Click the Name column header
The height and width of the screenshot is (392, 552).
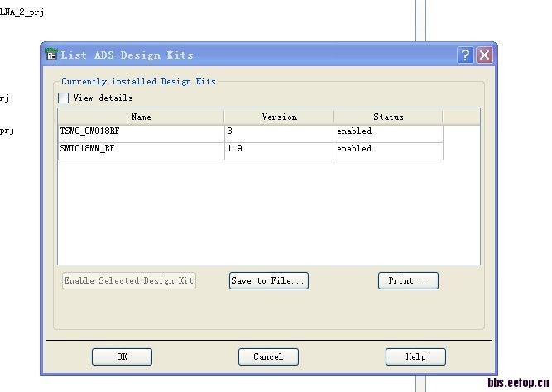[141, 117]
